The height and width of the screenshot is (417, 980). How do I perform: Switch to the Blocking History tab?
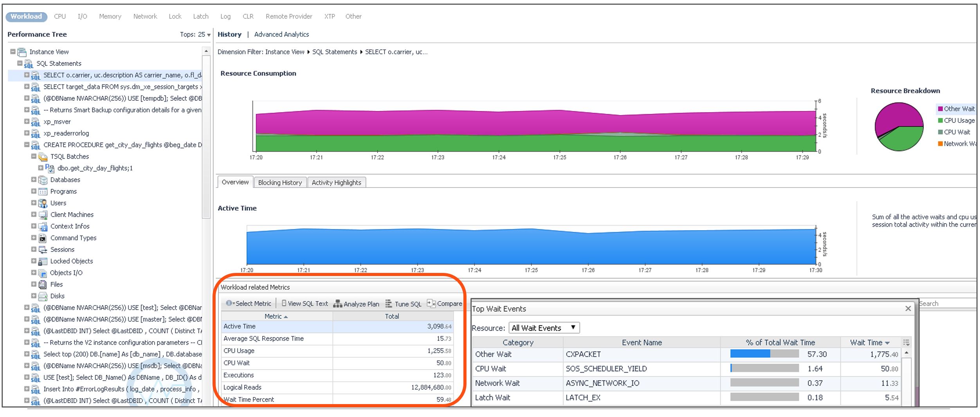point(280,182)
